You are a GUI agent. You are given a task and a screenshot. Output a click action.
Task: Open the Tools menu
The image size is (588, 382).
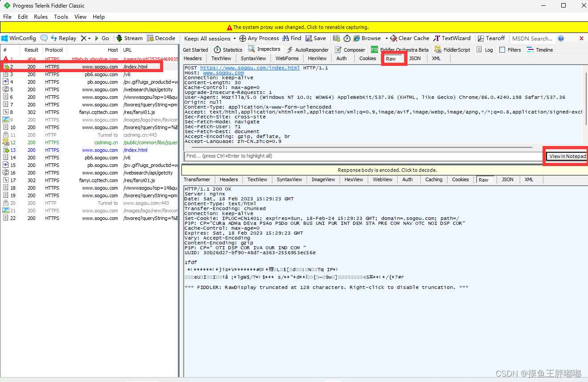(61, 16)
